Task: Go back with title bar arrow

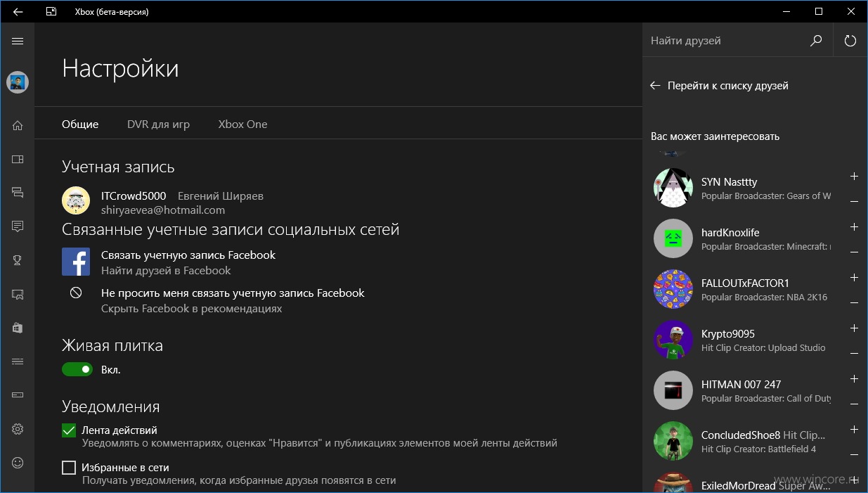Action: [x=18, y=11]
